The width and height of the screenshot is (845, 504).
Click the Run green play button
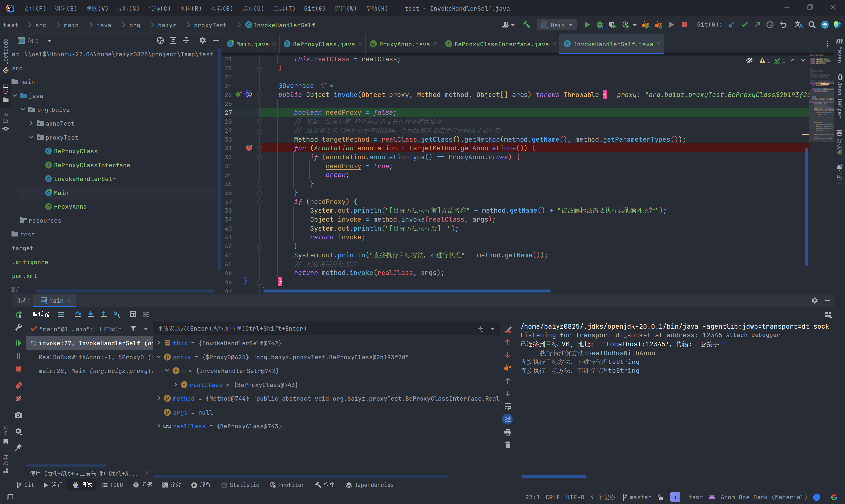click(x=587, y=25)
